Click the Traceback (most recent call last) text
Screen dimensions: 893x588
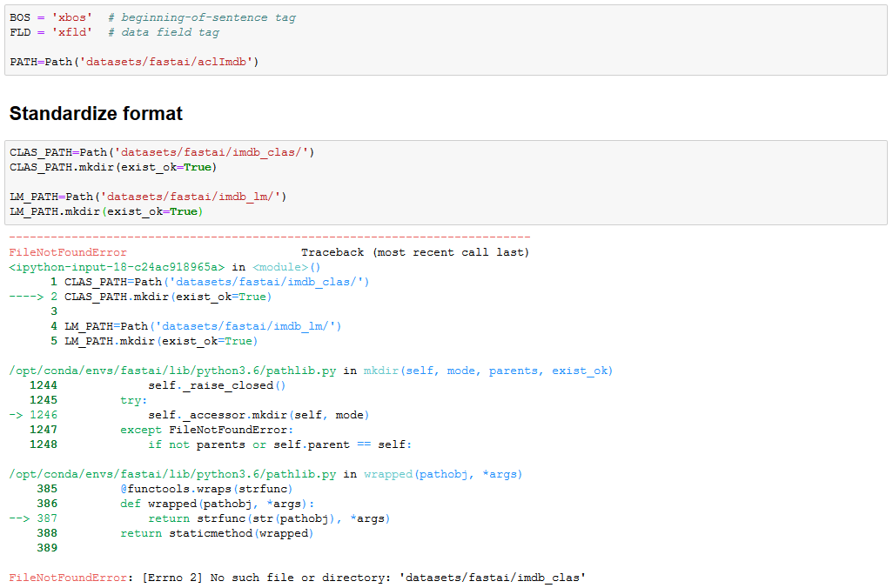(414, 252)
